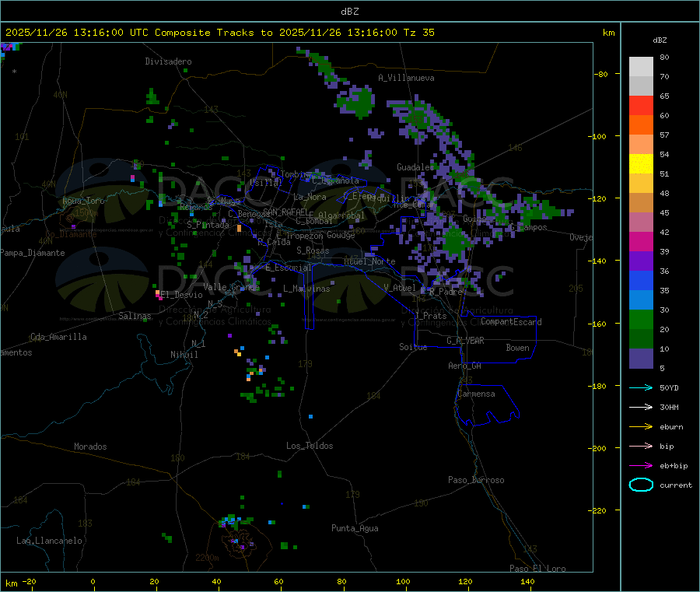Image resolution: width=700 pixels, height=592 pixels.
Task: Click the Composite Tracks timestamp header
Action: 220,33
